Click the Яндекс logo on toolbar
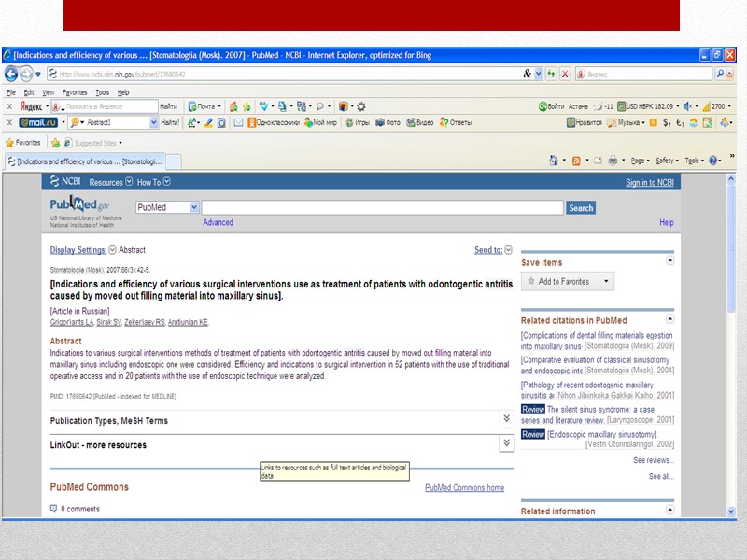Viewport: 747px width, 560px height. 32,106
